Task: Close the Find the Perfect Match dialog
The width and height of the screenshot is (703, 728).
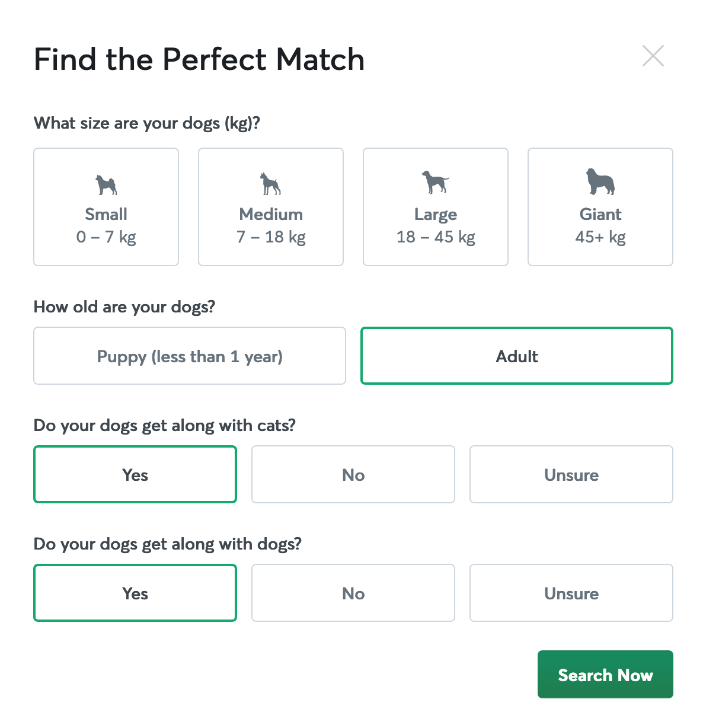Action: point(653,56)
